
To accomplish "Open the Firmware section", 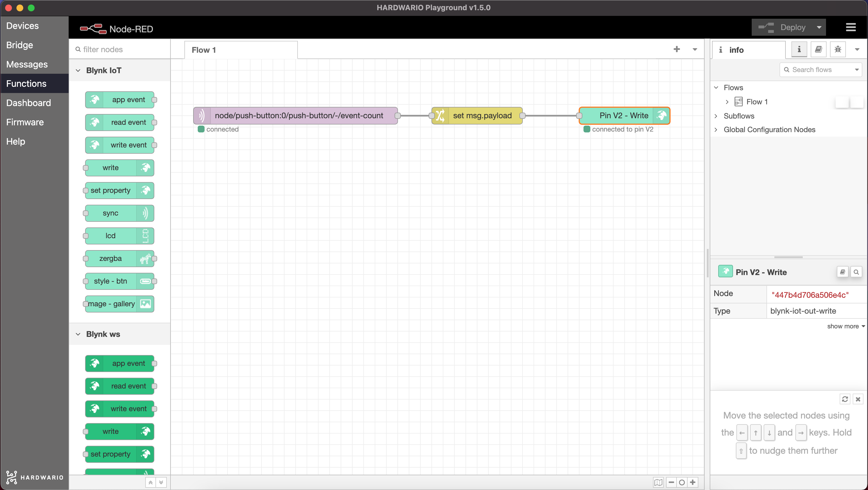I will 34,122.
